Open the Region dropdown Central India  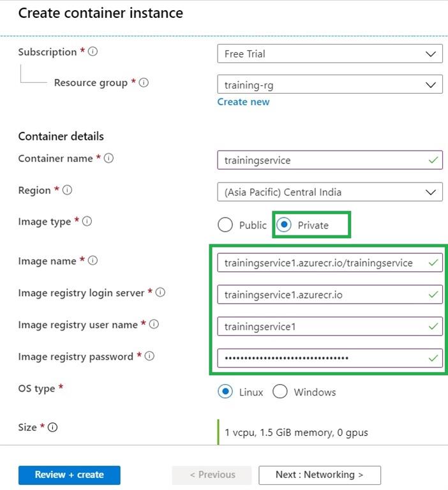click(330, 192)
